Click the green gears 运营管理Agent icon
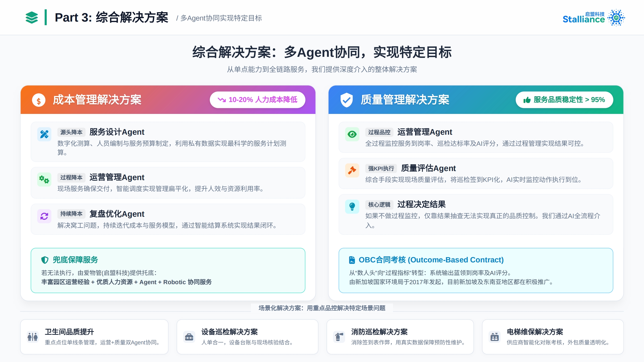Image resolution: width=644 pixels, height=362 pixels. pyautogui.click(x=44, y=179)
